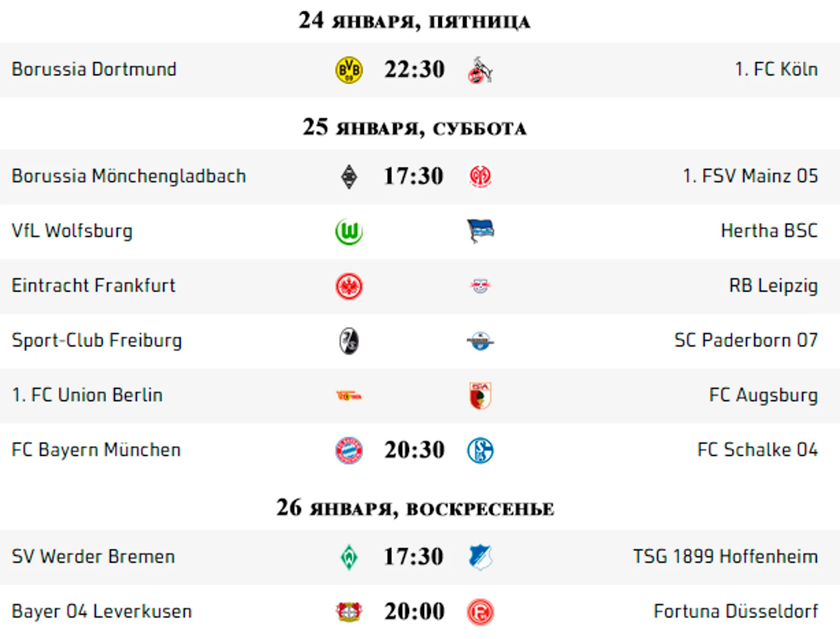The height and width of the screenshot is (639, 840).
Task: Select the Werder Bremen green diamond logo
Action: pyautogui.click(x=349, y=557)
